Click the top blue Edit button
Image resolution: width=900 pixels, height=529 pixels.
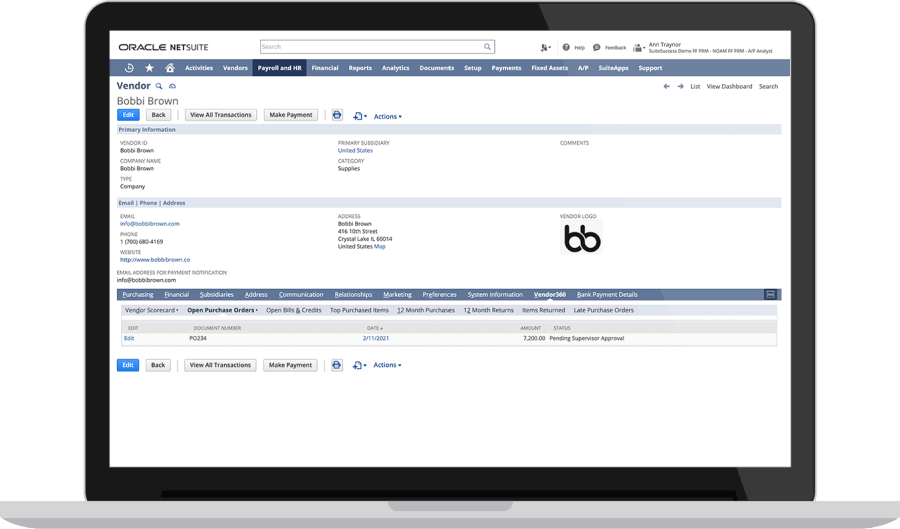[x=129, y=115]
